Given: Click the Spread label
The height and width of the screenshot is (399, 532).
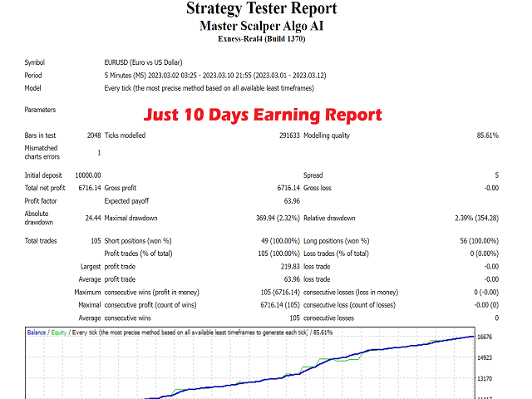Looking at the screenshot, I should [313, 175].
